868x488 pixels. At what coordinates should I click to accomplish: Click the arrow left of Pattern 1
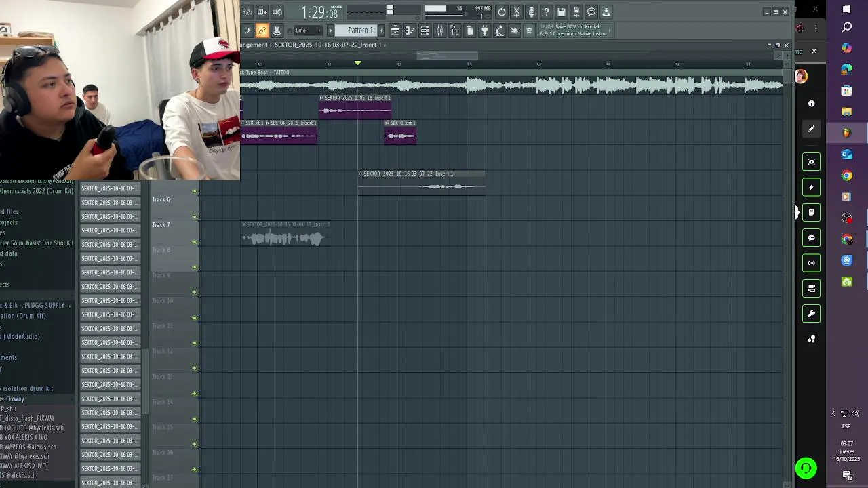[x=331, y=30]
